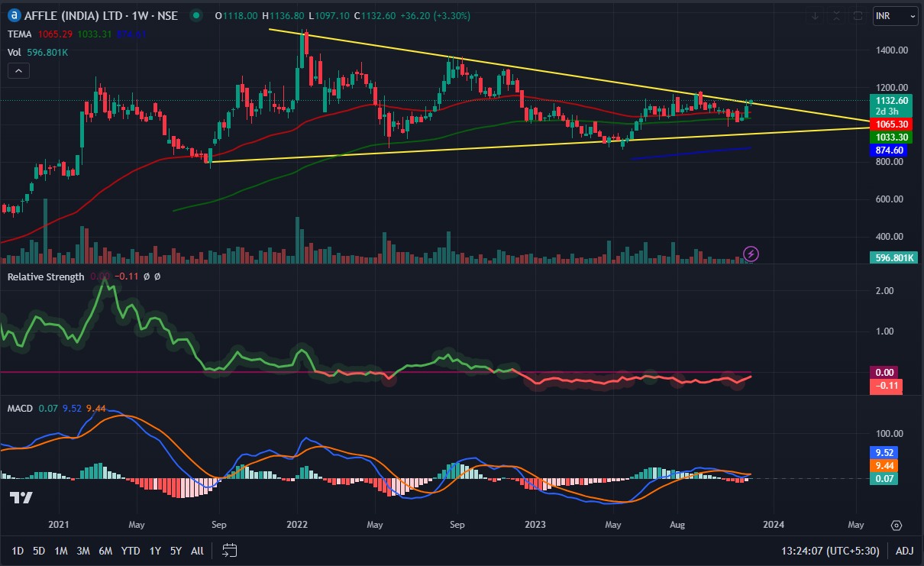Click the 100.00 MACD scale label

click(889, 433)
